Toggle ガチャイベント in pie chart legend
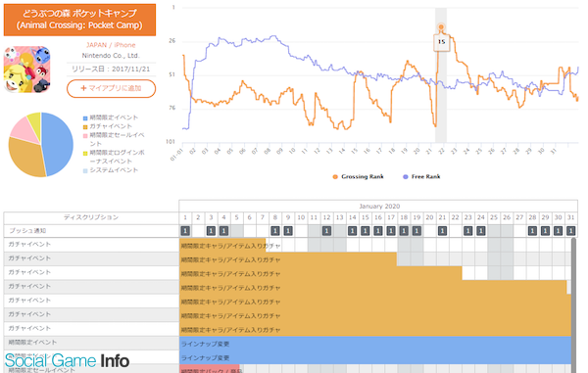The height and width of the screenshot is (373, 588). point(108,126)
